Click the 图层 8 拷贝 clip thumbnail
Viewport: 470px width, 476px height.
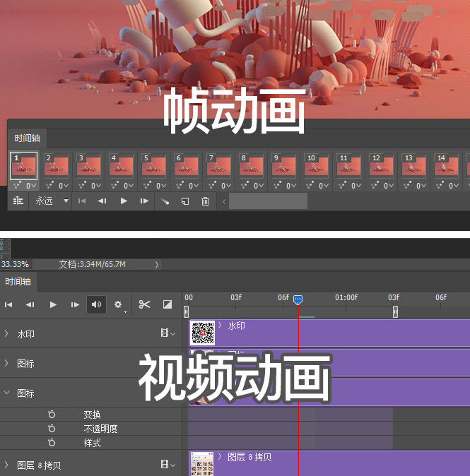[201, 464]
